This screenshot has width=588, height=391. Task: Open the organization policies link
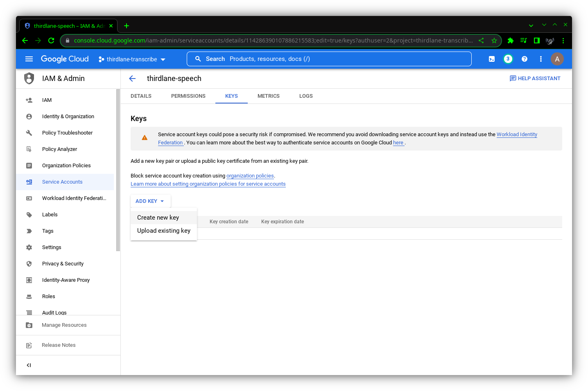click(250, 176)
